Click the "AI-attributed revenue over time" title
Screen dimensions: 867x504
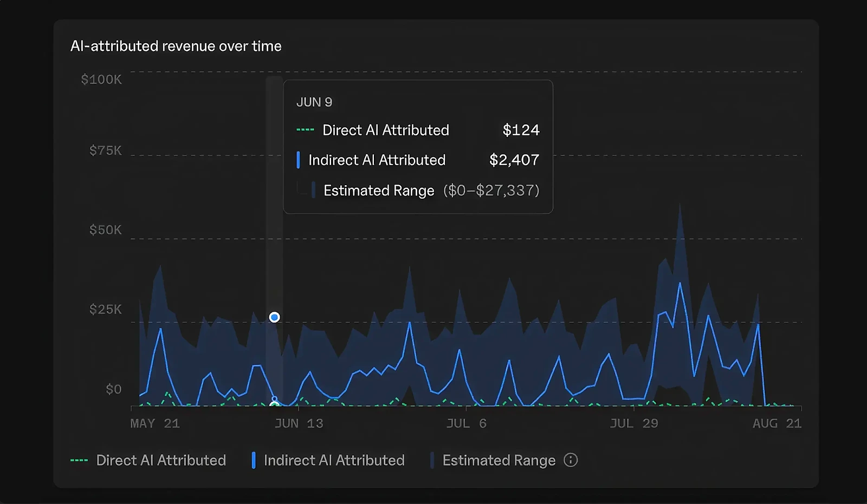point(176,46)
